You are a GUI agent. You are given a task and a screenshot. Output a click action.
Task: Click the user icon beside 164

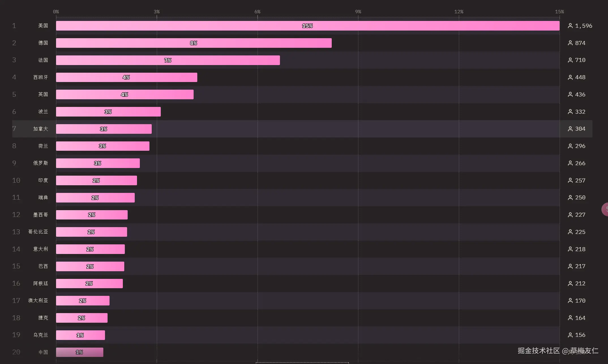(570, 318)
